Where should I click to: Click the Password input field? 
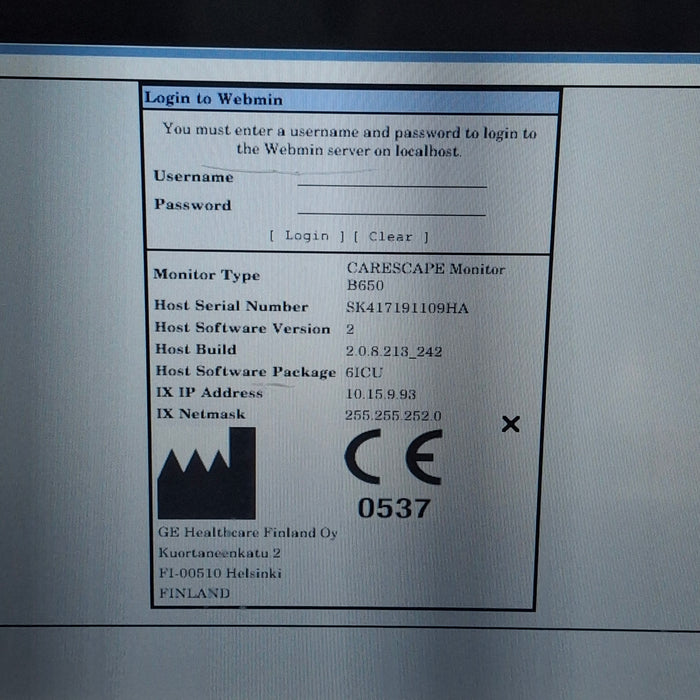point(391,206)
